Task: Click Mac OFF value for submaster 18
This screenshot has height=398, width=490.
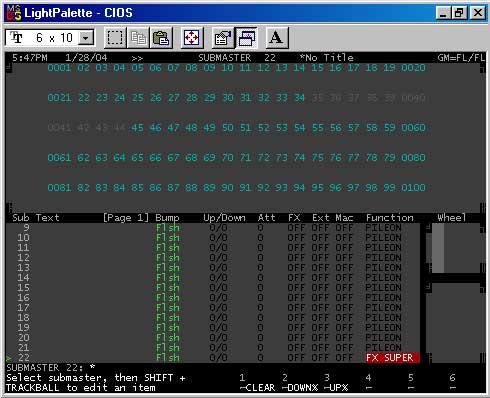Action: tap(344, 318)
